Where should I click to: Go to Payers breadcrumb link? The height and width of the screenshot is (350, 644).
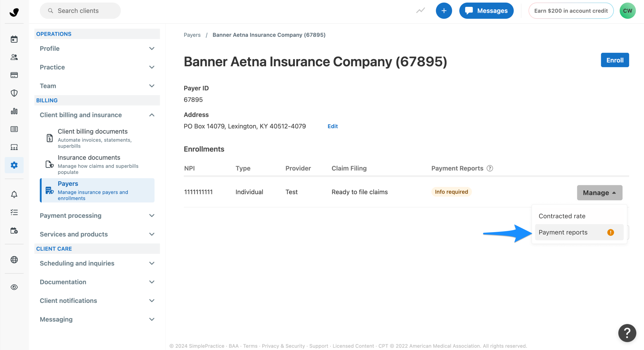pos(192,35)
